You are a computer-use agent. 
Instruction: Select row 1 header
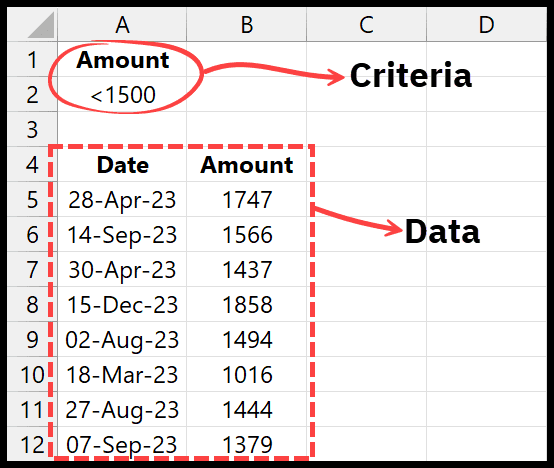click(x=32, y=59)
